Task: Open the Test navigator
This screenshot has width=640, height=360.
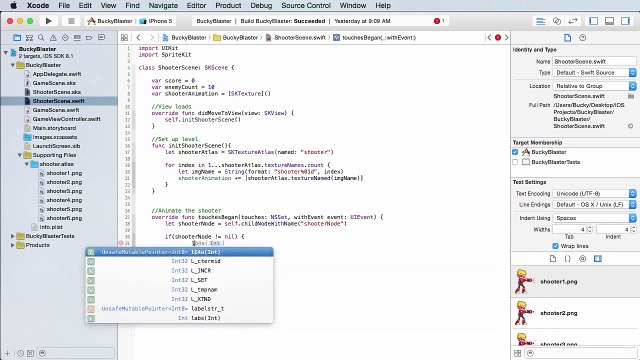Action: pos(65,38)
